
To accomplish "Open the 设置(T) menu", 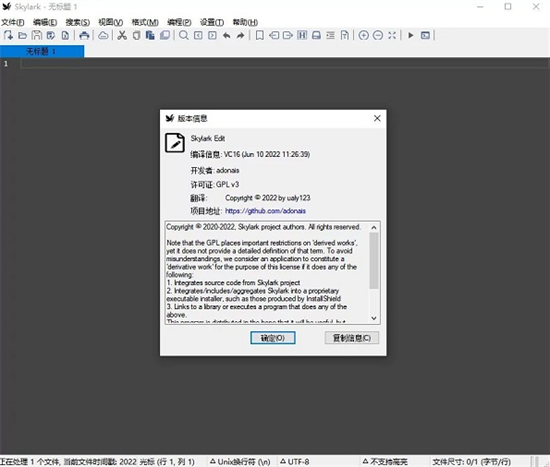I will [x=212, y=22].
